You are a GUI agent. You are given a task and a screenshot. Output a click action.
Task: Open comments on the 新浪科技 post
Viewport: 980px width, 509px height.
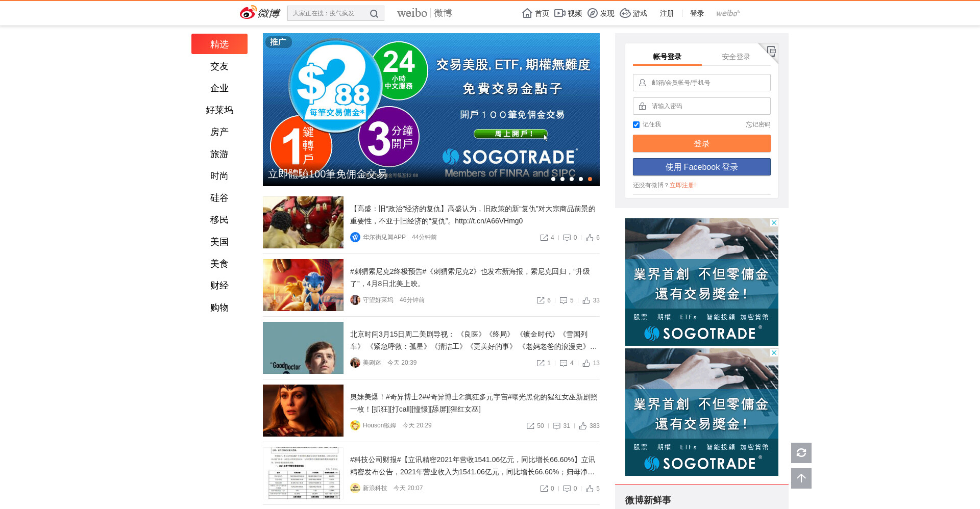(x=567, y=489)
